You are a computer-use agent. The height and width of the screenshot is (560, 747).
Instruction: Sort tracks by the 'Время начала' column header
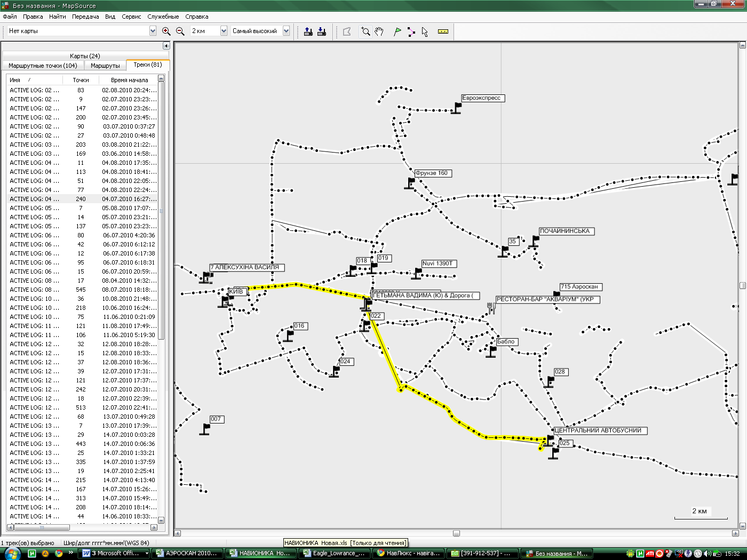tap(129, 80)
